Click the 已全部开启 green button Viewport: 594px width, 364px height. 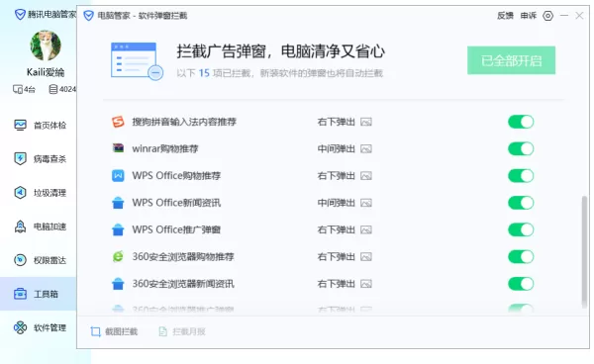click(511, 60)
